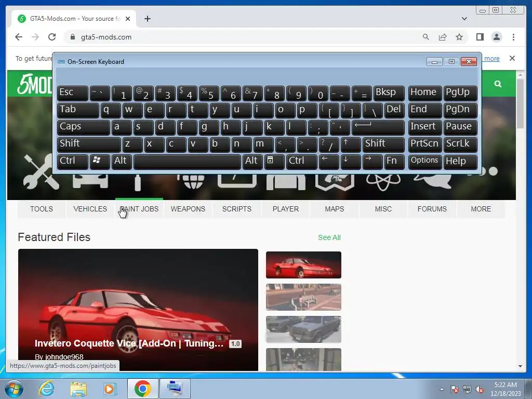
Task: Select the grey trucks thumbnail
Action: [x=303, y=329]
